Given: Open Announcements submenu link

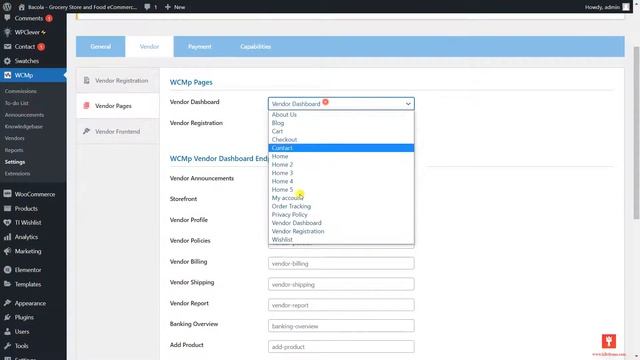Looking at the screenshot, I should pos(24,115).
